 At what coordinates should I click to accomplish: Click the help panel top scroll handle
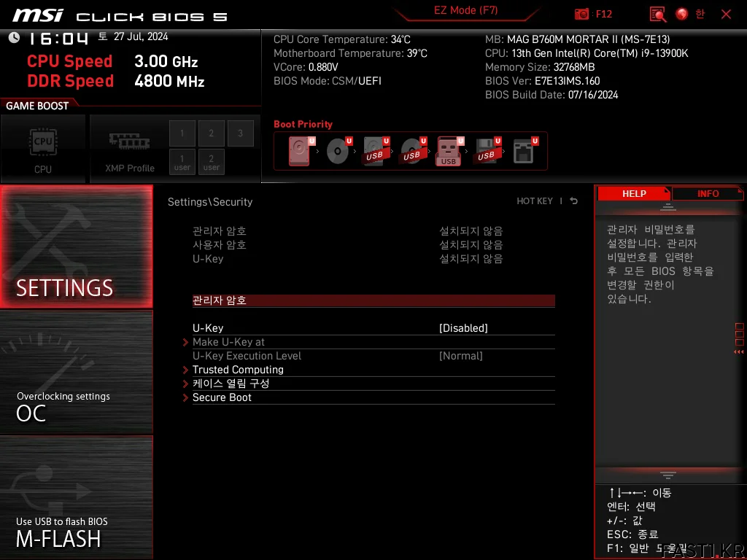[668, 207]
